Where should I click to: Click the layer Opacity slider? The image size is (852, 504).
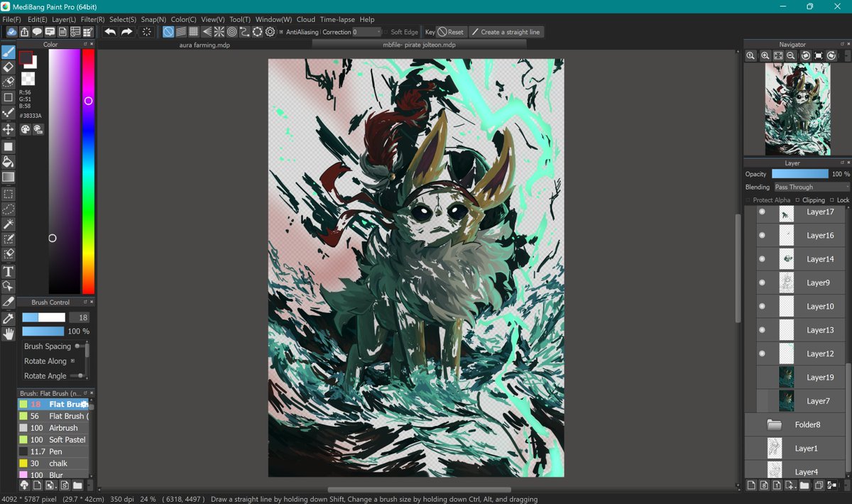click(800, 174)
